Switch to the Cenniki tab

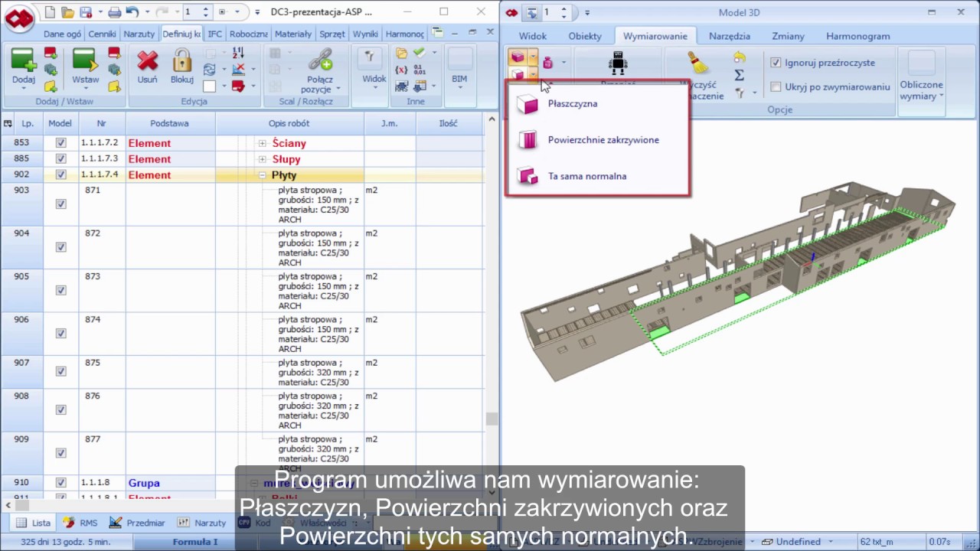pyautogui.click(x=102, y=34)
